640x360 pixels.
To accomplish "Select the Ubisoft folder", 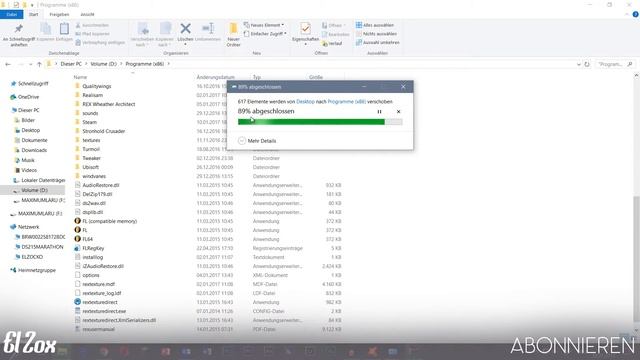I will pos(87,167).
